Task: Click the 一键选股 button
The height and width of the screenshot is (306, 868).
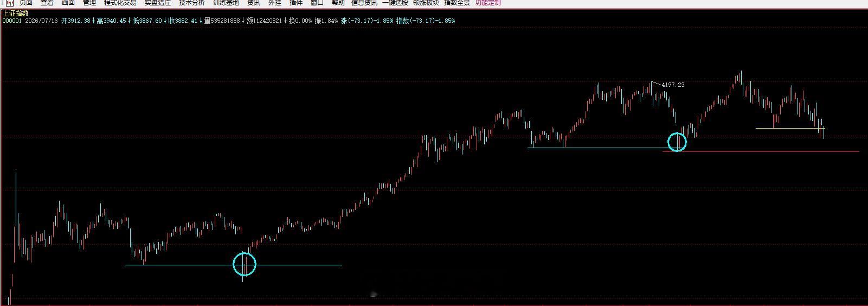Action: coord(395,3)
